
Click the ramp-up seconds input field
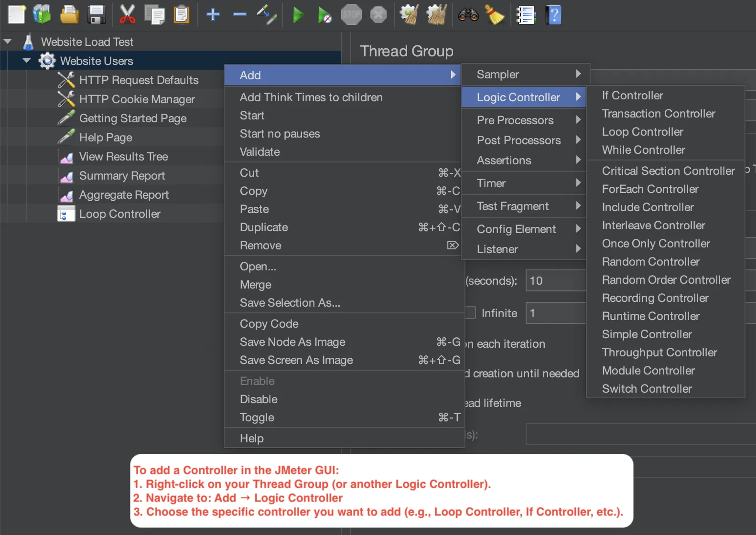555,281
